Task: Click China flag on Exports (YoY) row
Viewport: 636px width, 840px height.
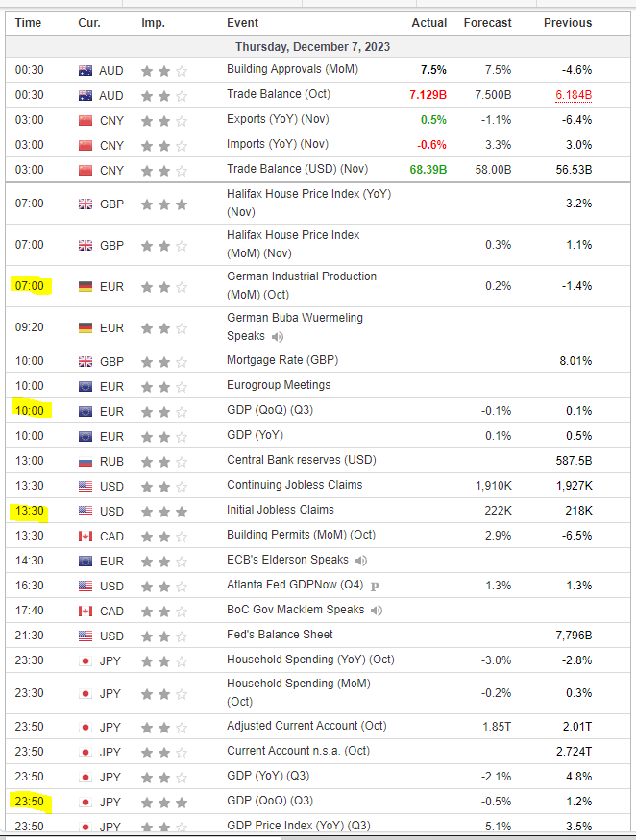Action: tap(86, 120)
